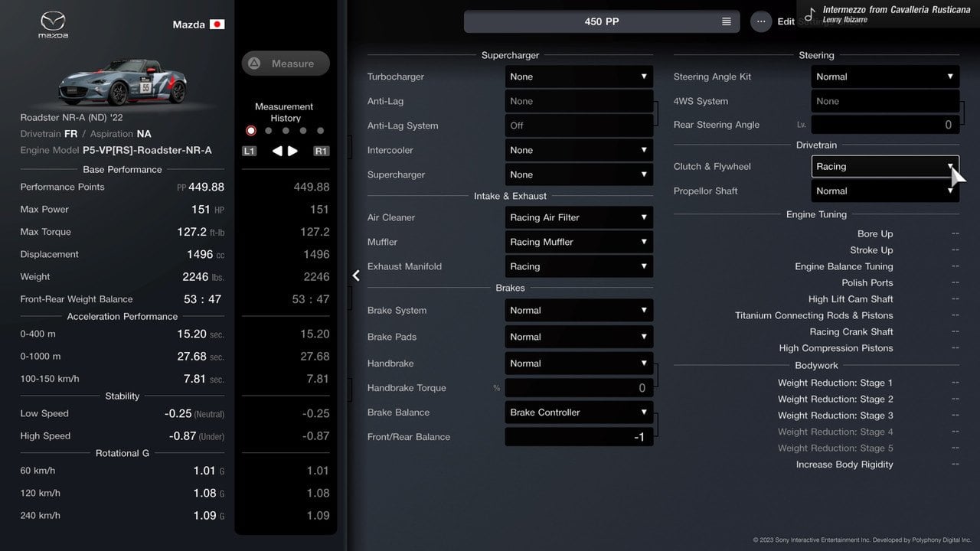Go to next measurement with right arrow
Screen dimensions: 980x551
click(x=292, y=152)
